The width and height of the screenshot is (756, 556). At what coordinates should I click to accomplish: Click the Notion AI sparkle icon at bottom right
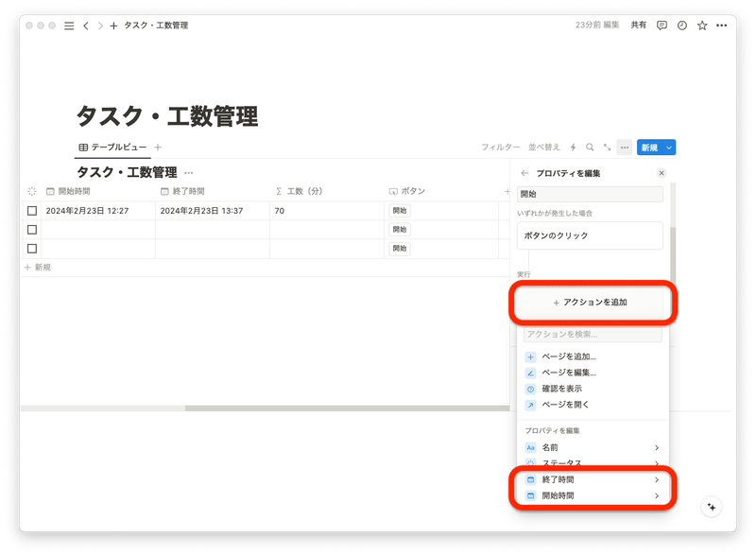click(711, 507)
